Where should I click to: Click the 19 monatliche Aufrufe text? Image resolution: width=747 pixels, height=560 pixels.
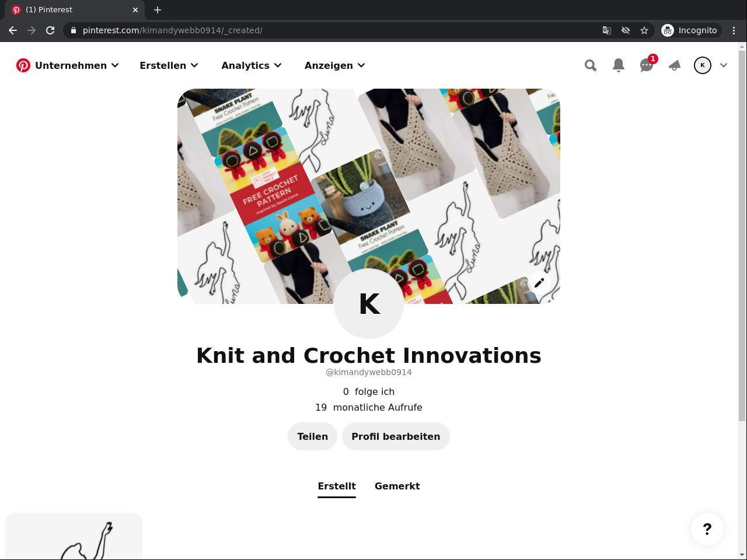(x=369, y=408)
